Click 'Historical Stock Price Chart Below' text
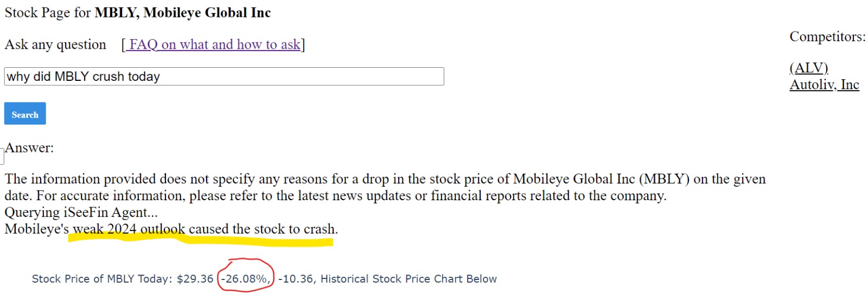The width and height of the screenshot is (868, 293). [409, 279]
